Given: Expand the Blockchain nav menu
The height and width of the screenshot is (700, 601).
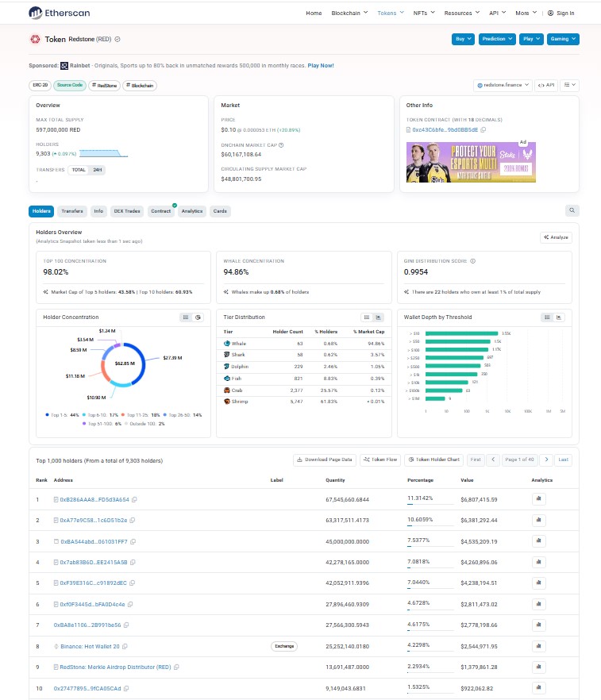Looking at the screenshot, I should coord(349,13).
